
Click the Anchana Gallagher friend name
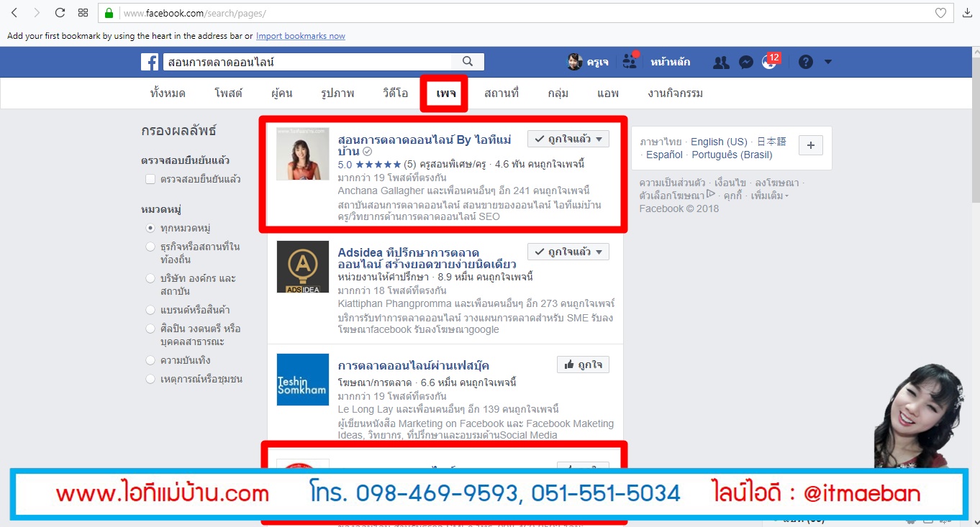(x=382, y=191)
